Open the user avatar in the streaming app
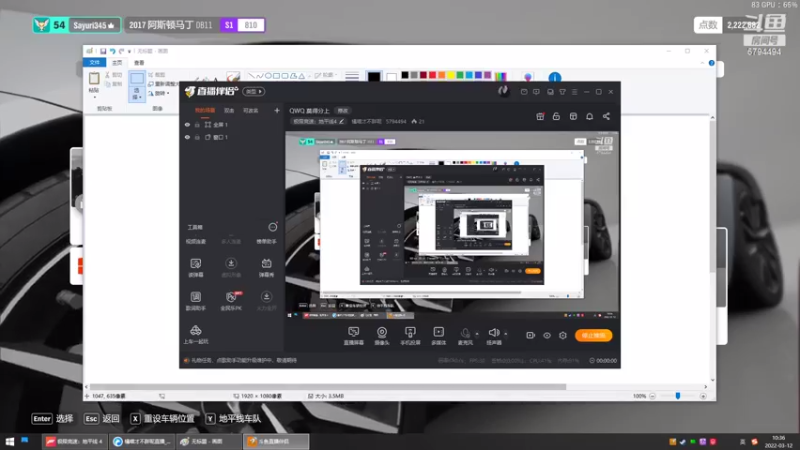800x450 pixels. 503,91
